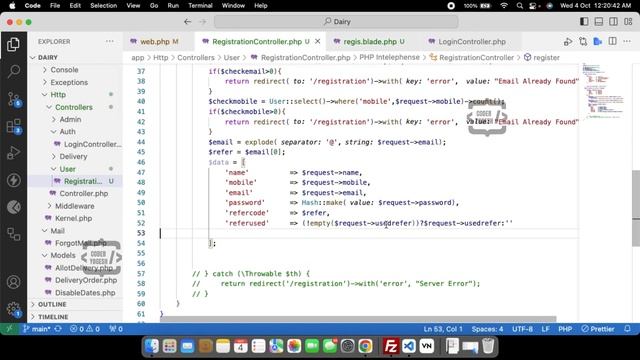The width and height of the screenshot is (640, 360).
Task: Open the Run and Debug view
Action: click(x=13, y=153)
